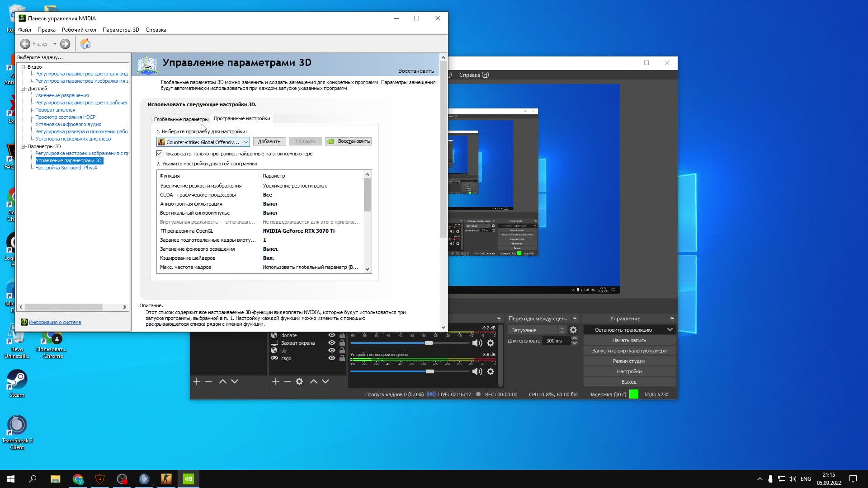
Task: Open source properties gear in OBS sources toolbar
Action: 299,381
